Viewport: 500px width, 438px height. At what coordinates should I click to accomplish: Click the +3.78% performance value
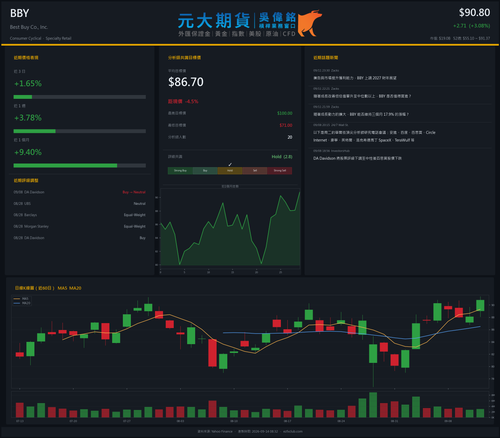point(28,118)
